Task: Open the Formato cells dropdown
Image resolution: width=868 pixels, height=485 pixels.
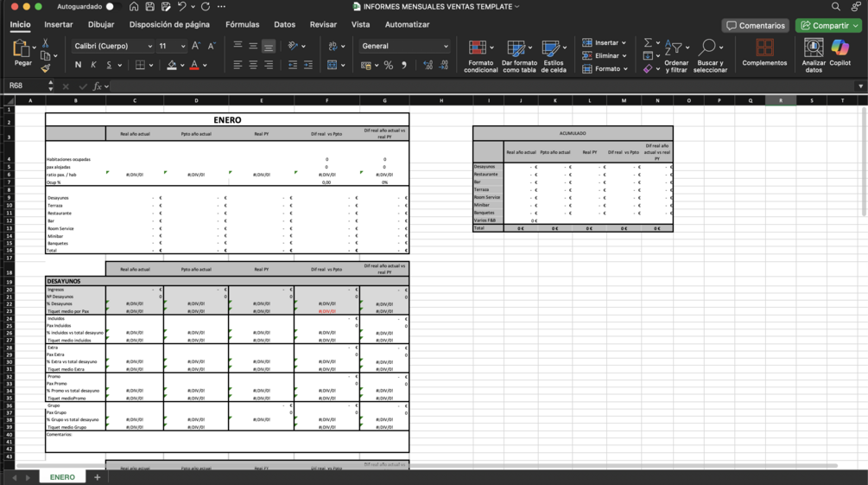Action: pyautogui.click(x=605, y=69)
